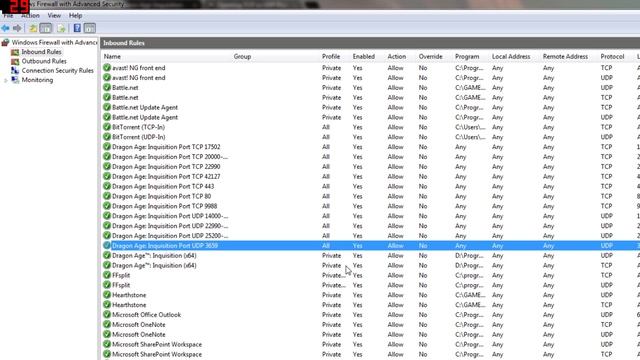The height and width of the screenshot is (360, 640).
Task: Select Dragon Age: Inquisition Port TCP 17502 rule
Action: pos(166,147)
